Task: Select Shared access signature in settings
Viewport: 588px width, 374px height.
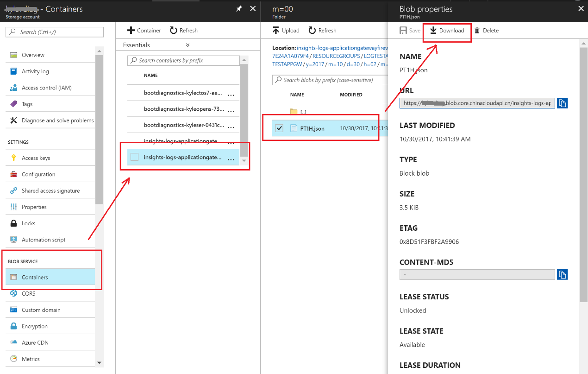Action: [50, 191]
